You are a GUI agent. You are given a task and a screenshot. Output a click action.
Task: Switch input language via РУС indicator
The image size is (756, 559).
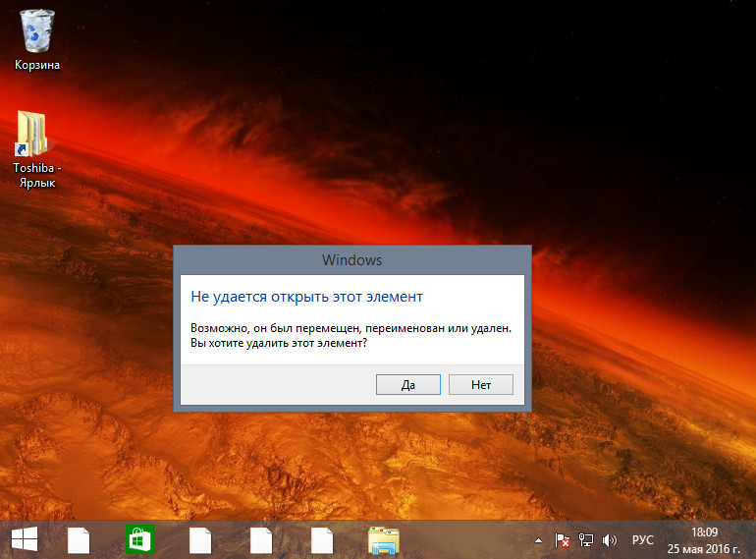click(643, 540)
